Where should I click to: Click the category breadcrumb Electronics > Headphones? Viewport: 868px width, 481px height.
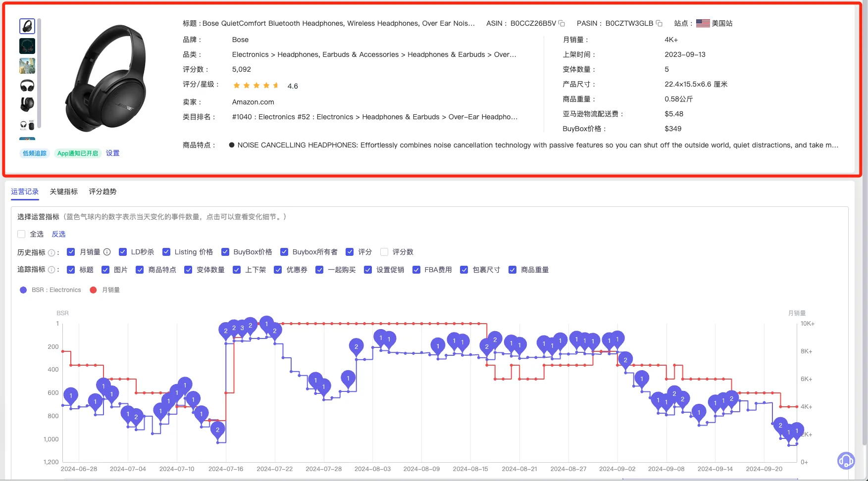(x=374, y=54)
